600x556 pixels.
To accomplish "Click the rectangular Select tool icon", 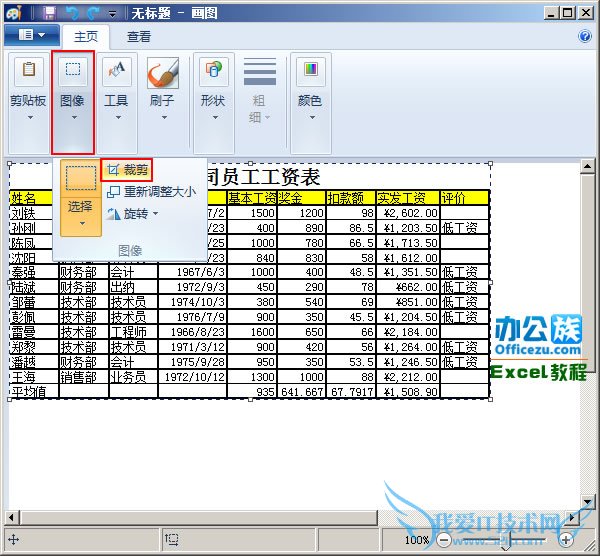I will click(x=80, y=180).
